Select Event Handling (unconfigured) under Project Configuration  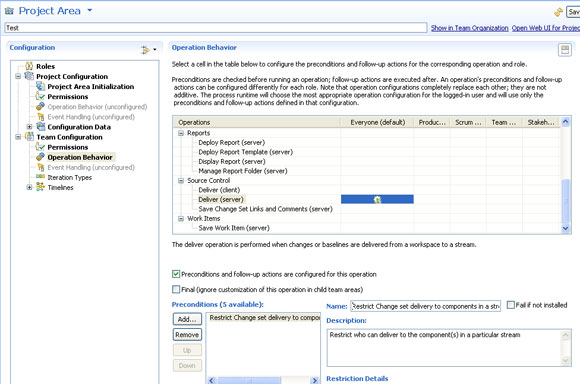click(91, 117)
